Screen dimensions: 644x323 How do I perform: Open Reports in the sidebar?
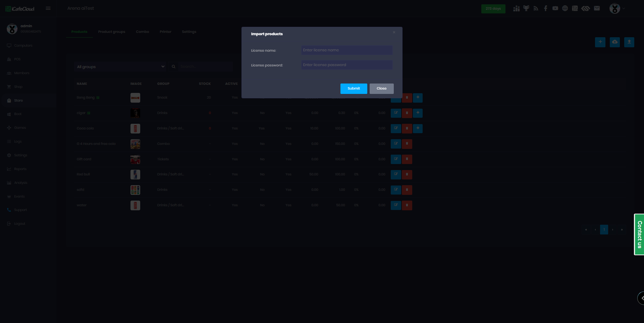[20, 169]
